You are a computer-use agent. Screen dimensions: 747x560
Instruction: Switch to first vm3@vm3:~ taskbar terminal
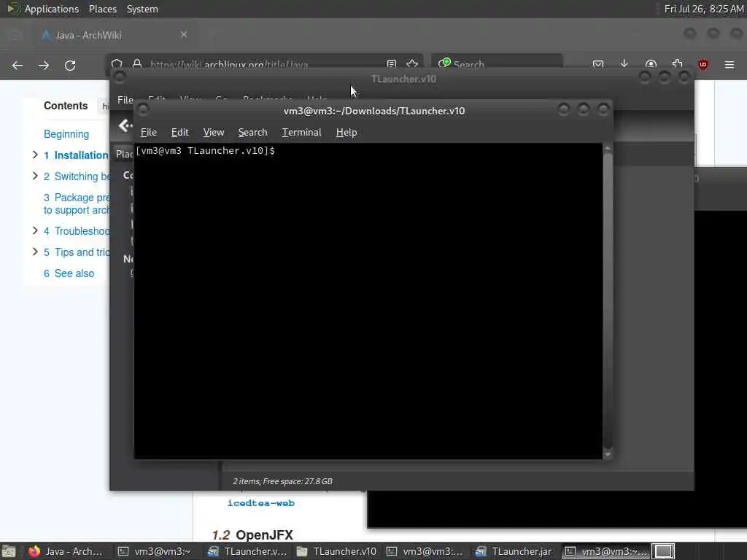[x=155, y=551]
